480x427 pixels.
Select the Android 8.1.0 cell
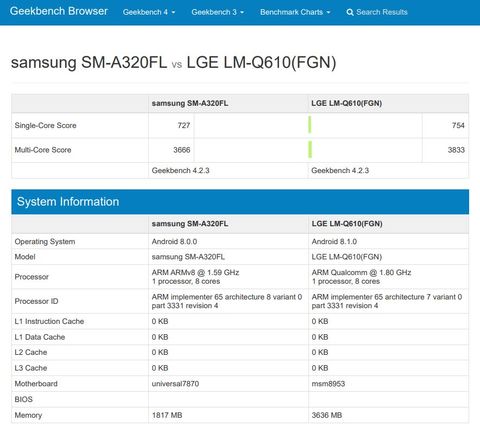coord(334,241)
